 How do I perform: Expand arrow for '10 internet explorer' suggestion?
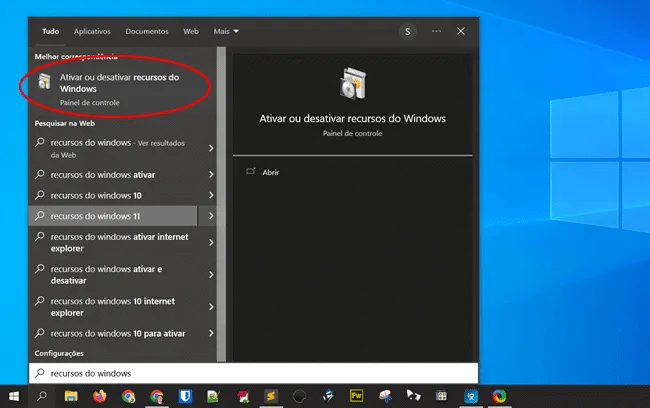[211, 307]
